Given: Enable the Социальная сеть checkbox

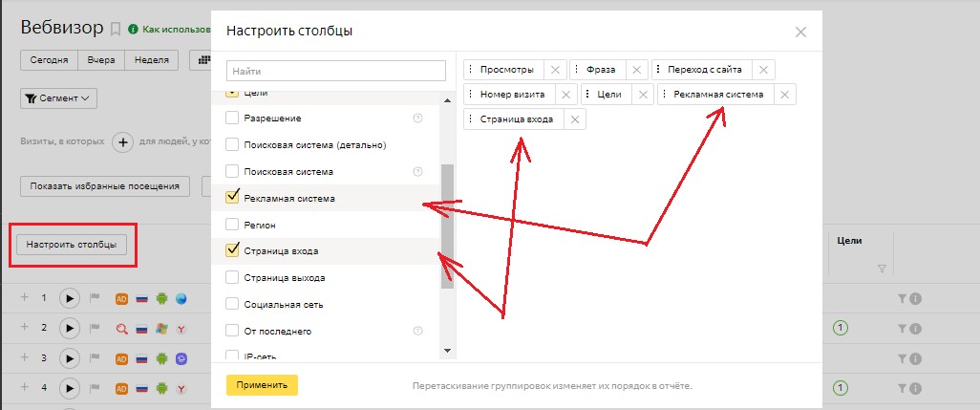Looking at the screenshot, I should (232, 304).
